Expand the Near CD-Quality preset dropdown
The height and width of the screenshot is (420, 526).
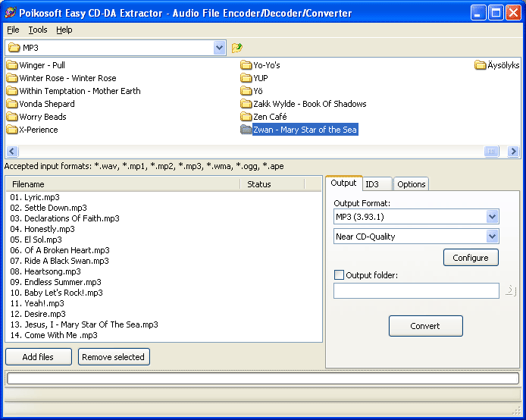coord(493,237)
